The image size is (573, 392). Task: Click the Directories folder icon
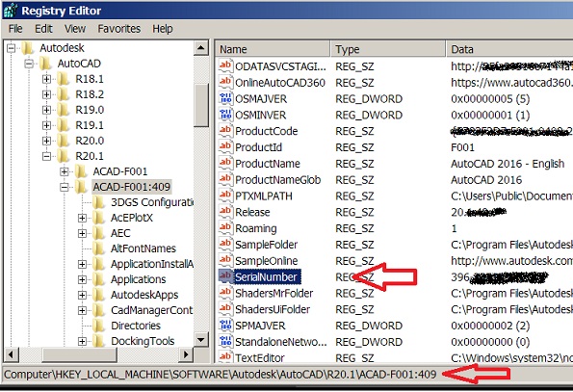98,326
